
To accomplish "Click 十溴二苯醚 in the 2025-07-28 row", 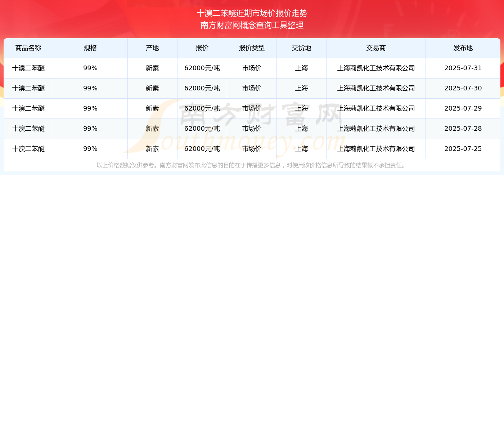I will pyautogui.click(x=28, y=129).
